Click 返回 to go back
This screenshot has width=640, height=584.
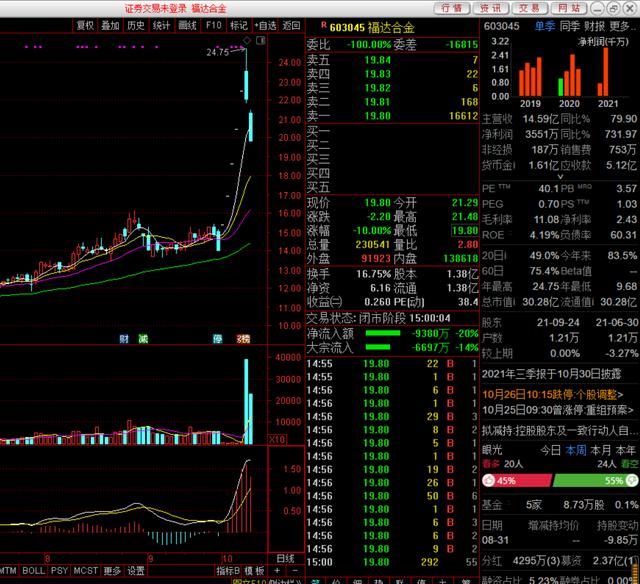click(291, 25)
